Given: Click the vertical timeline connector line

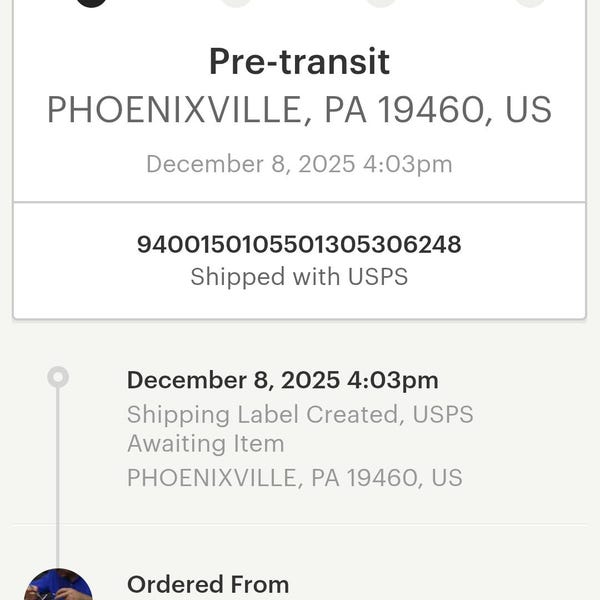Looking at the screenshot, I should point(58,478).
